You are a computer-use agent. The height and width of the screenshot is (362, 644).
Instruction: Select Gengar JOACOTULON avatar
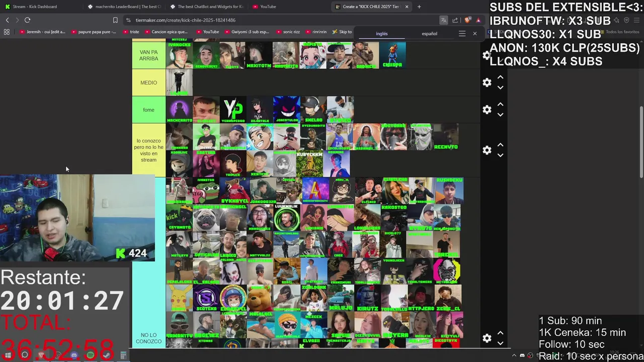coord(286,110)
